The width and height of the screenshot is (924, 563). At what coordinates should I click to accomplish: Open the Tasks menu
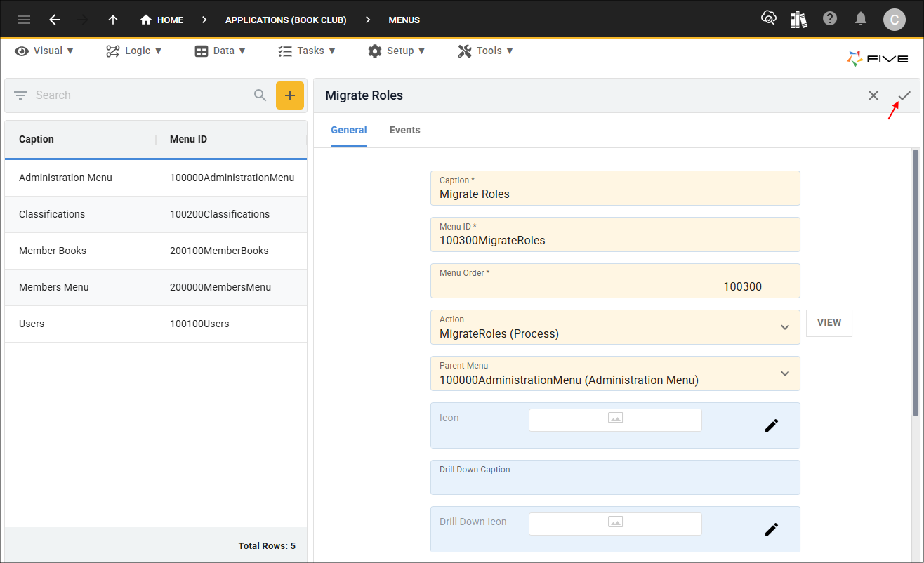click(307, 51)
